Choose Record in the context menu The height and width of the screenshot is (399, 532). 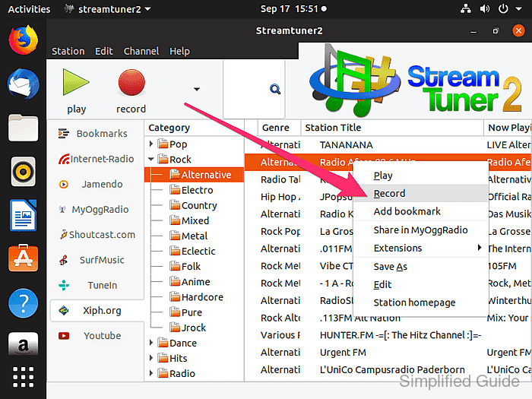pos(421,193)
